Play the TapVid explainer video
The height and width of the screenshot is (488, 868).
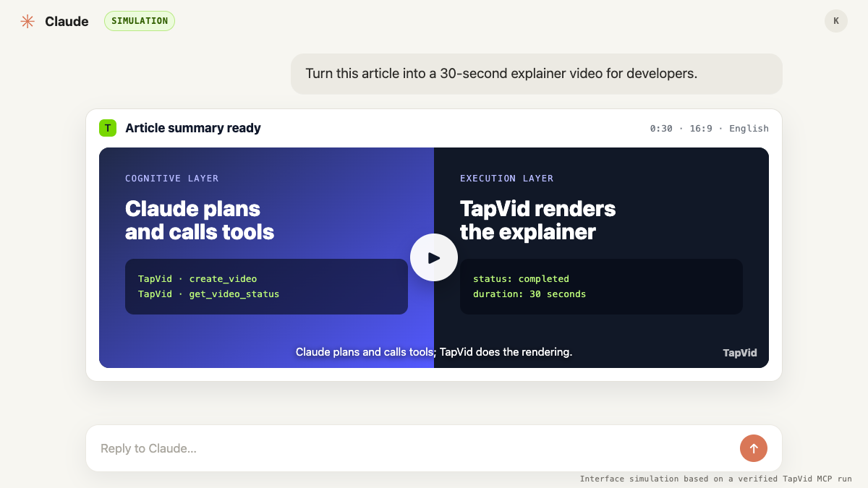coord(434,257)
